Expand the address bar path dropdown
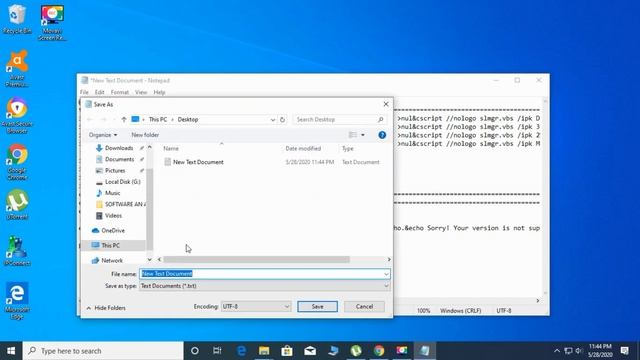The width and height of the screenshot is (640, 360). [x=273, y=120]
